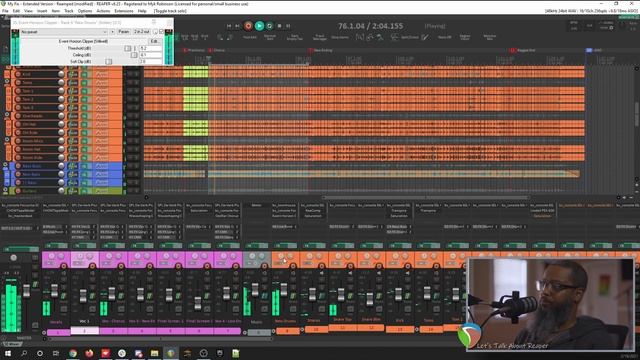Click the Ceiling value input field
Image resolution: width=640 pixels, height=360 pixels.
click(151, 55)
